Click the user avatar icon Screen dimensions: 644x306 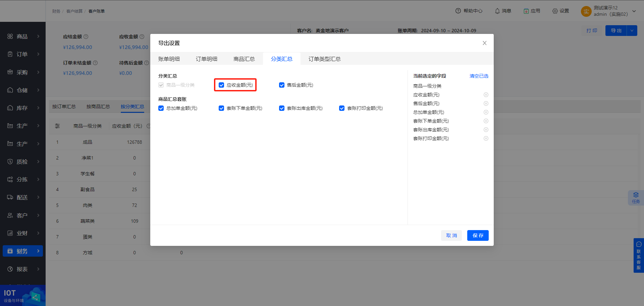pos(586,11)
